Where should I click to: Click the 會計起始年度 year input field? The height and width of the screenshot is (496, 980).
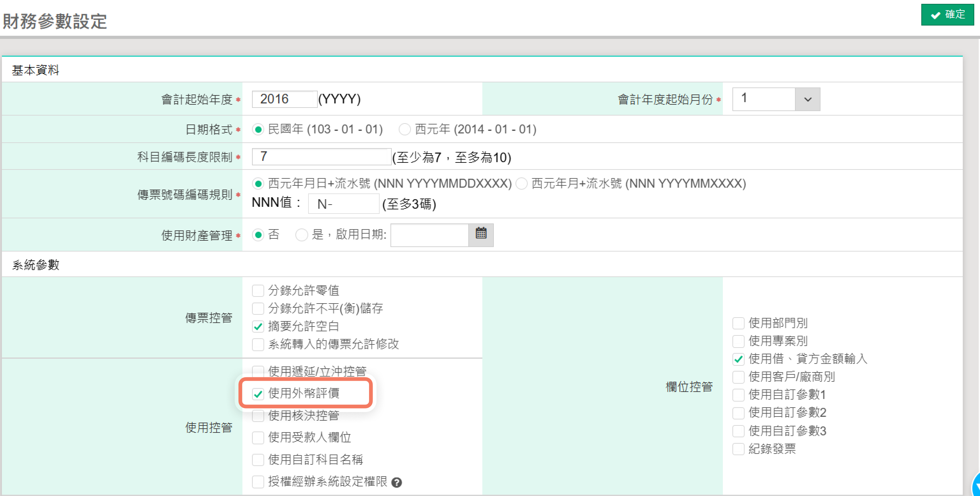pyautogui.click(x=285, y=99)
